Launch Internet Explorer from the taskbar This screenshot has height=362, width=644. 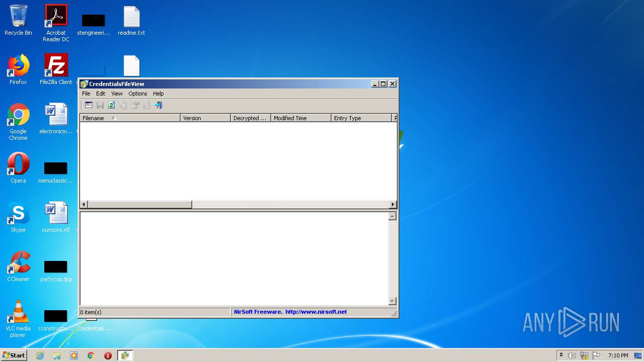[40, 355]
